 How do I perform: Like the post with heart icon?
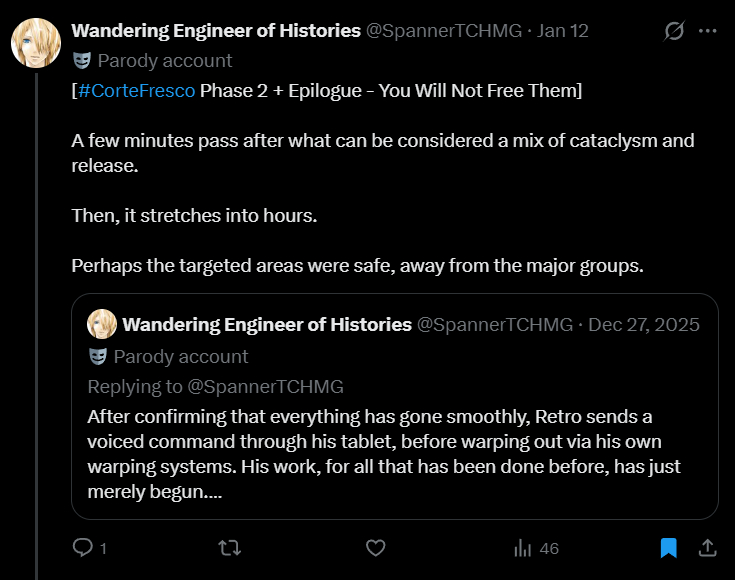click(375, 548)
